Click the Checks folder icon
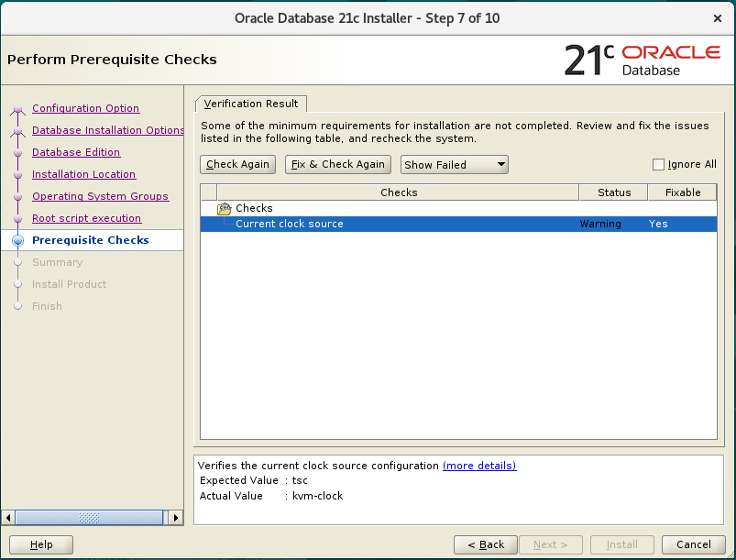 [x=224, y=208]
